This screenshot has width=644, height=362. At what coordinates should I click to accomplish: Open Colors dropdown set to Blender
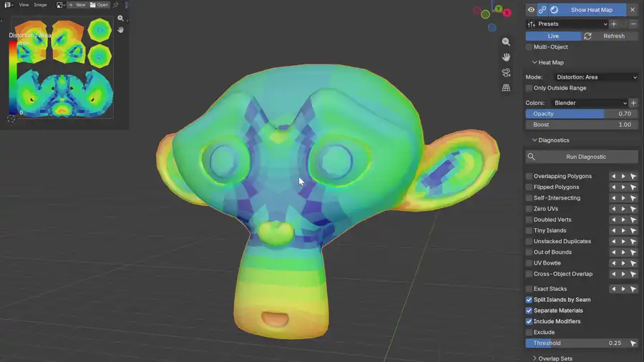(589, 103)
